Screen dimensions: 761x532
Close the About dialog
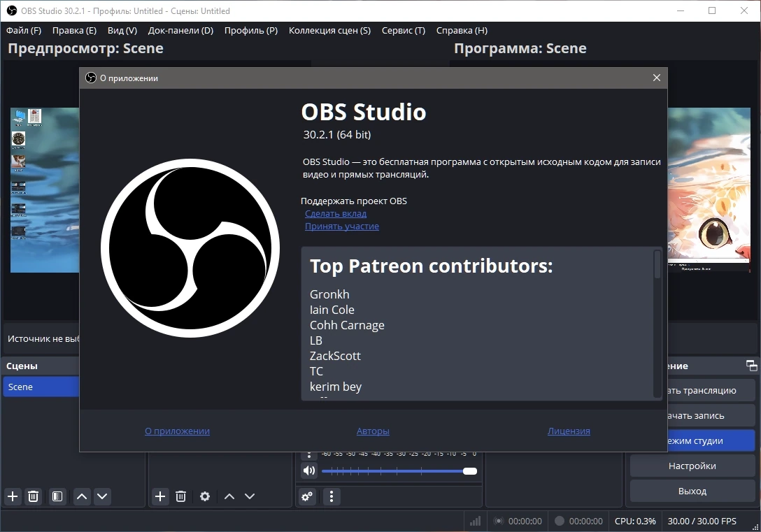tap(657, 78)
